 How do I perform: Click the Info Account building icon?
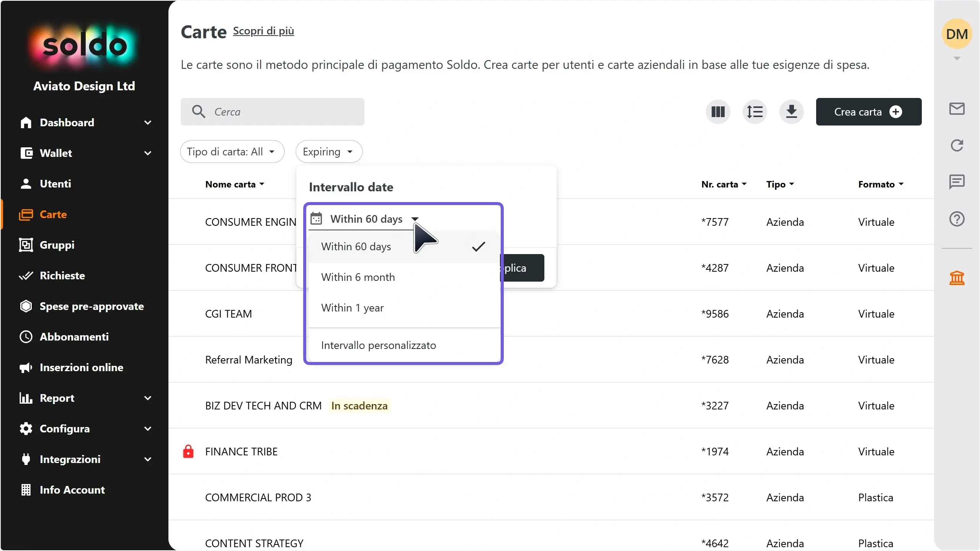point(26,490)
